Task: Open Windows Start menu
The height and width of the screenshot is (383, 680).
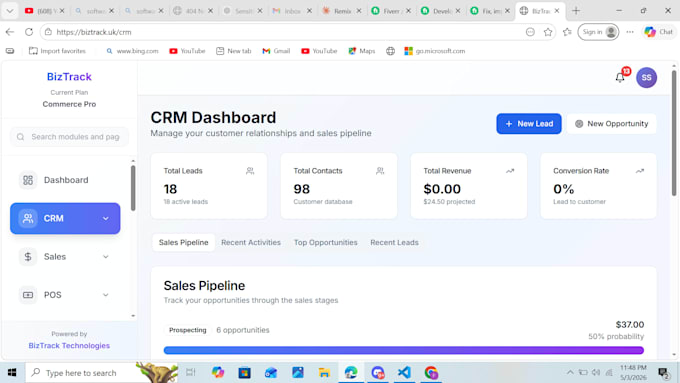Action: point(12,372)
